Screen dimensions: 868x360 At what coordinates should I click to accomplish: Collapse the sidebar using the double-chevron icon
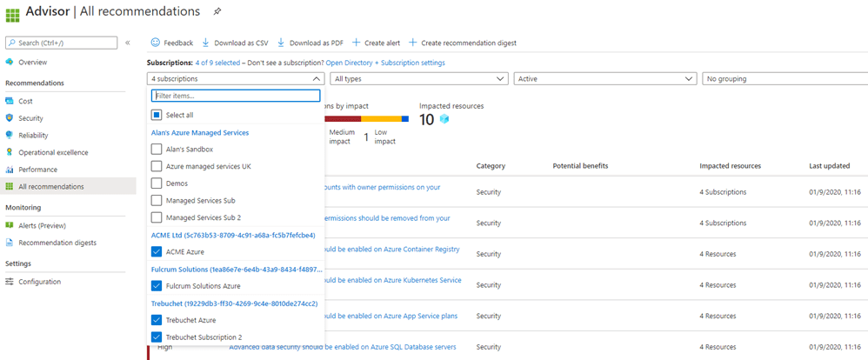(128, 43)
